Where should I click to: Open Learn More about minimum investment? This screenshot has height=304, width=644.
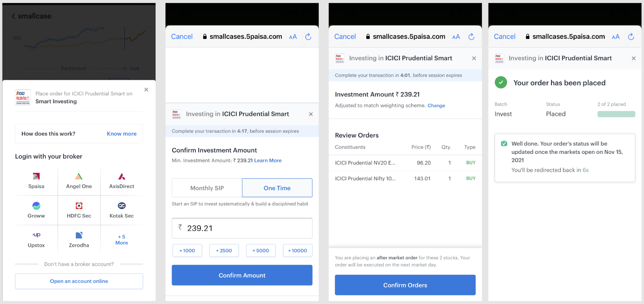coord(268,160)
